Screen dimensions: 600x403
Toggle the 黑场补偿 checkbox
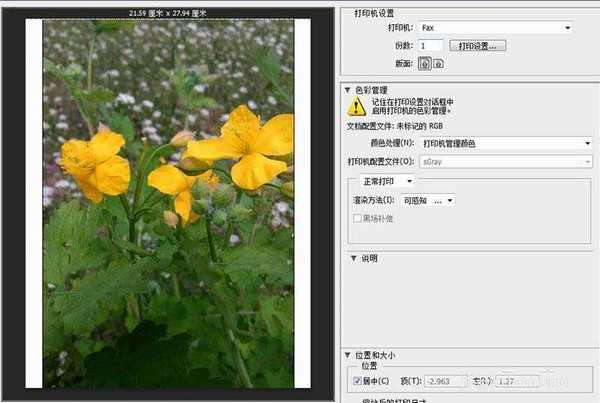click(357, 218)
